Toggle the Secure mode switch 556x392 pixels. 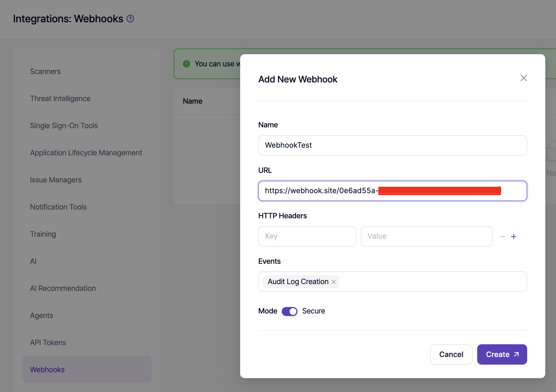[x=289, y=311]
